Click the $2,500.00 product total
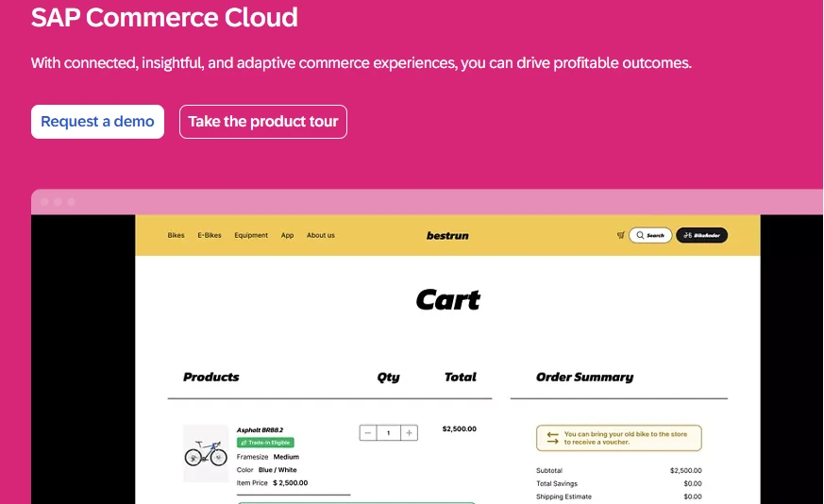The image size is (824, 504). [460, 428]
